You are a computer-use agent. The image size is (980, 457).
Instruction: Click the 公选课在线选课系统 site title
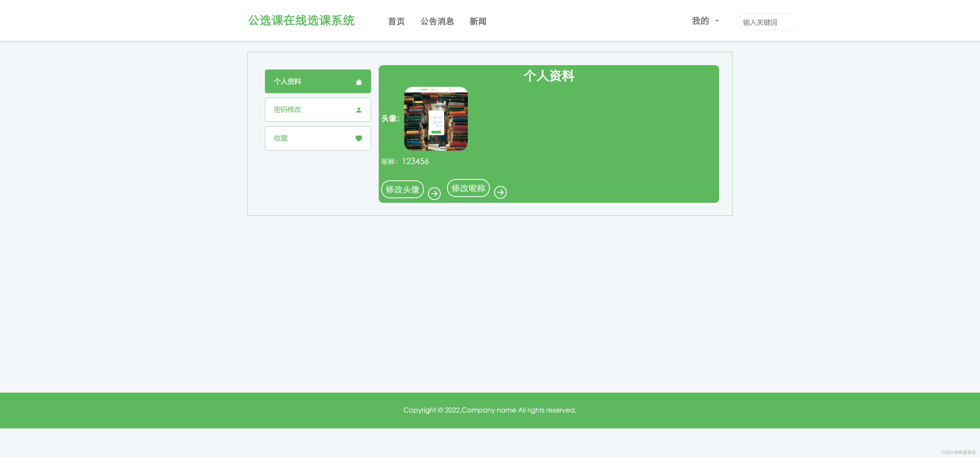[301, 21]
